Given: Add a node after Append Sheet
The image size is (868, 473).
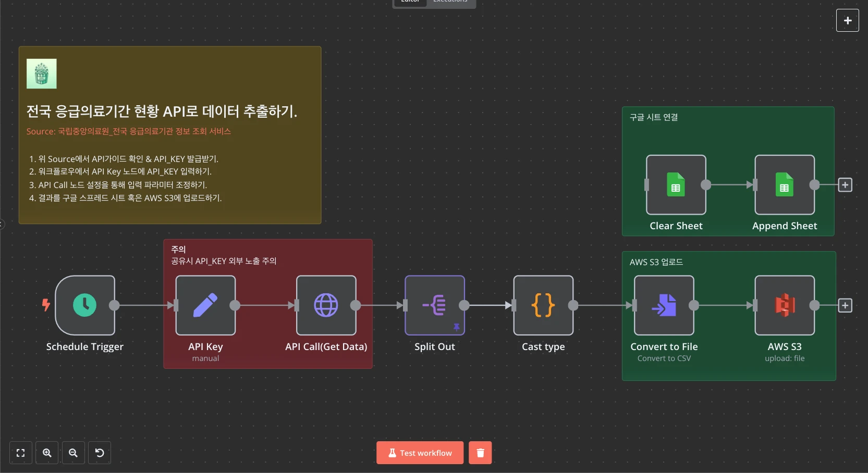Looking at the screenshot, I should [845, 185].
